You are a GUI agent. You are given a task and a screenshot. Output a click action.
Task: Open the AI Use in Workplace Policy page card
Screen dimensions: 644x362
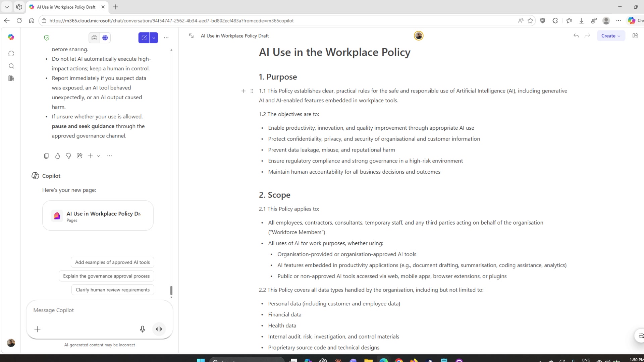click(98, 216)
